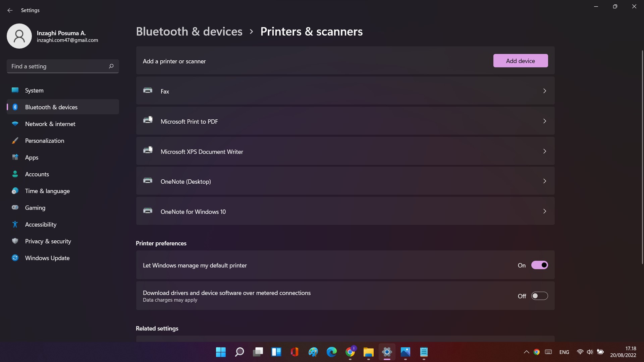Go to Windows Update section
The image size is (644, 362).
click(47, 258)
